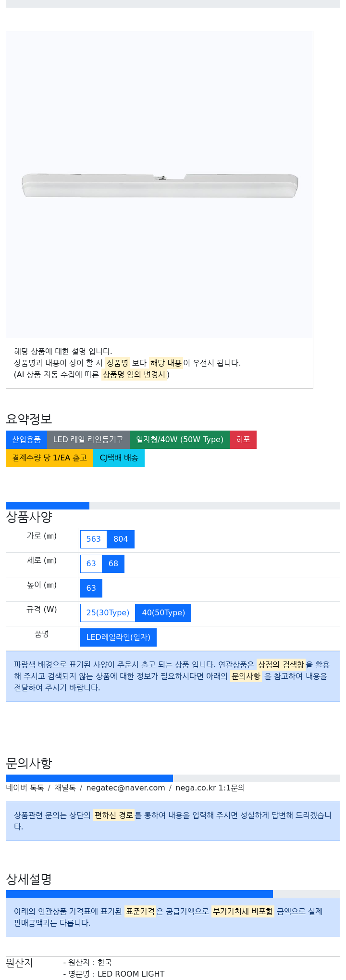Viewport: 346px width, 980px height.
Task: Open the negatec@naver.com email contact
Action: 125,788
